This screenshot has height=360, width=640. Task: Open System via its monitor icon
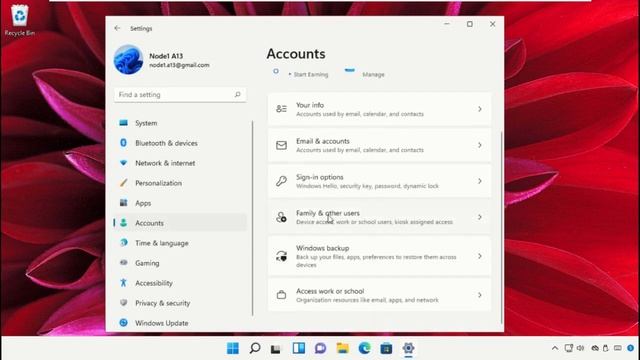click(x=123, y=123)
